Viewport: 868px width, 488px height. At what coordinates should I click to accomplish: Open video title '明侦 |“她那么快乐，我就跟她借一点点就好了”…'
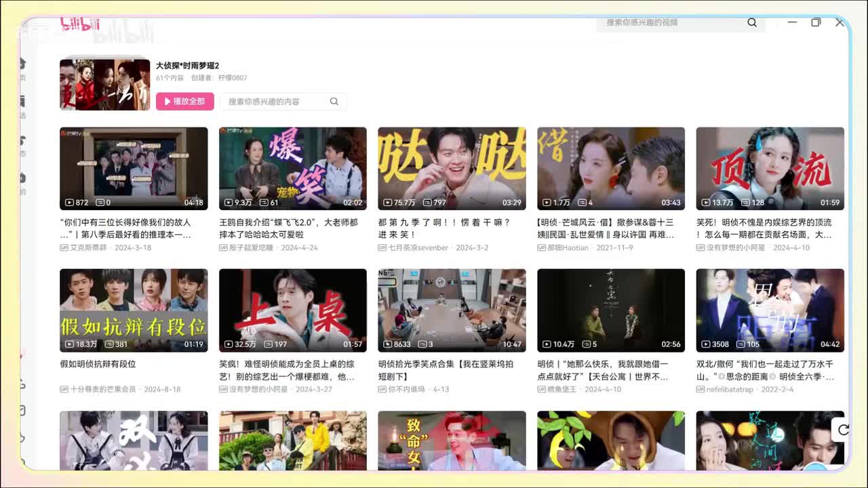click(603, 370)
